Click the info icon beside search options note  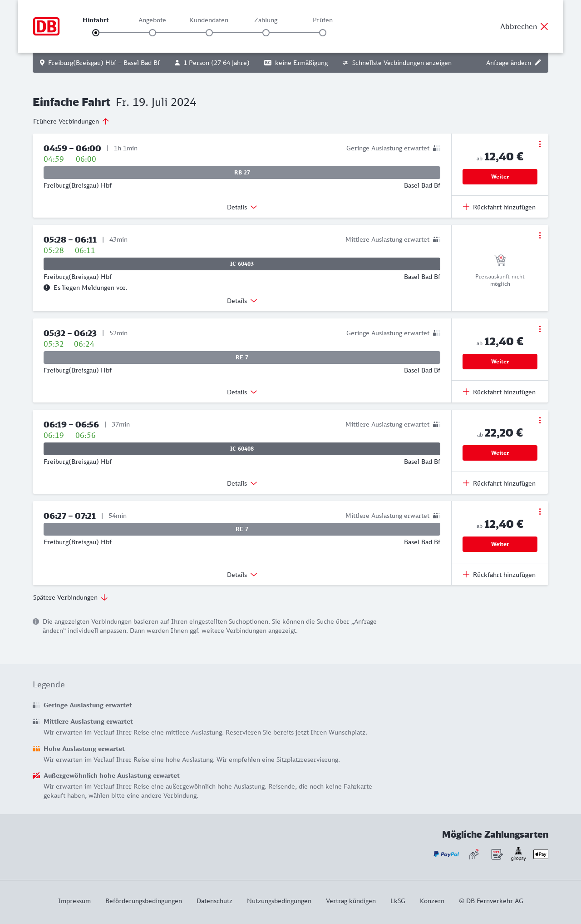[36, 621]
